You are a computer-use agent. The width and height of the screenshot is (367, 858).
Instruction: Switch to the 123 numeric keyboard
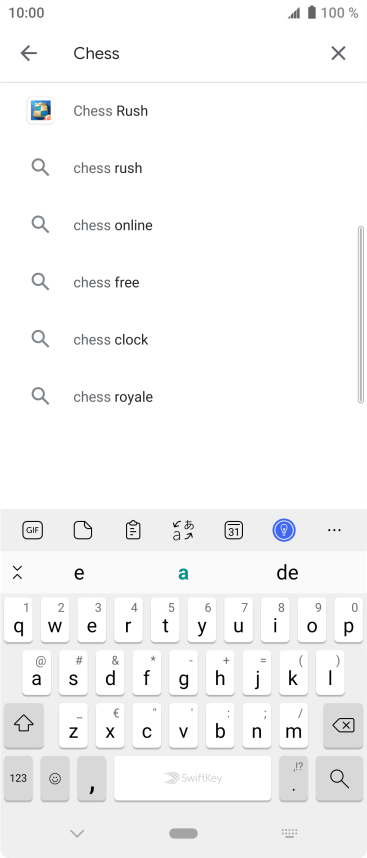[18, 778]
